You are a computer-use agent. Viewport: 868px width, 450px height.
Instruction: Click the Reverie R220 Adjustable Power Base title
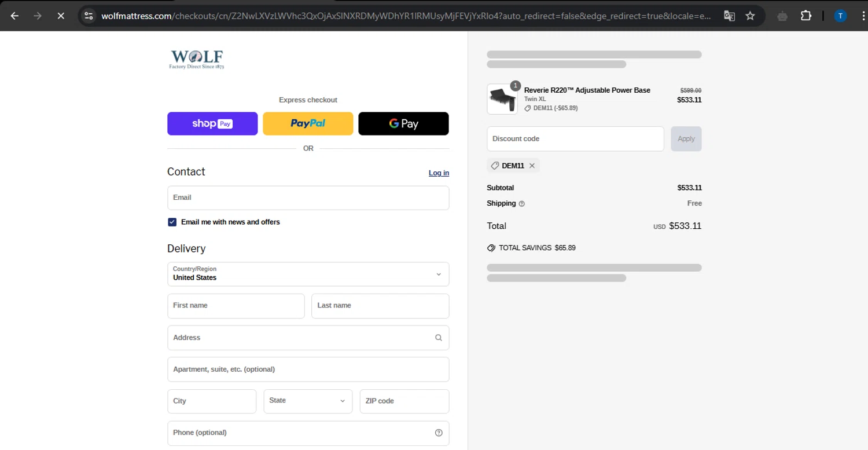point(587,90)
